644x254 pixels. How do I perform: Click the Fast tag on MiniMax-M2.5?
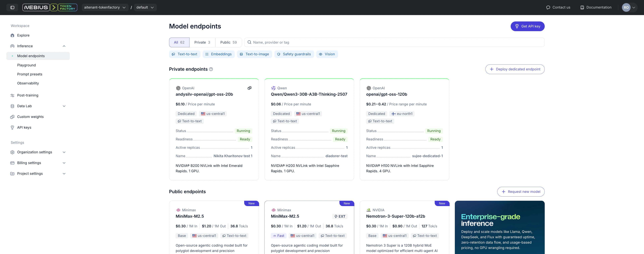tap(279, 236)
